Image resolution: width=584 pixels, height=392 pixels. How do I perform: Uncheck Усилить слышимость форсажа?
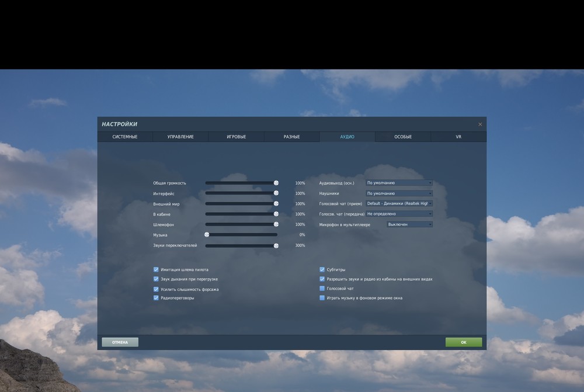click(x=156, y=289)
